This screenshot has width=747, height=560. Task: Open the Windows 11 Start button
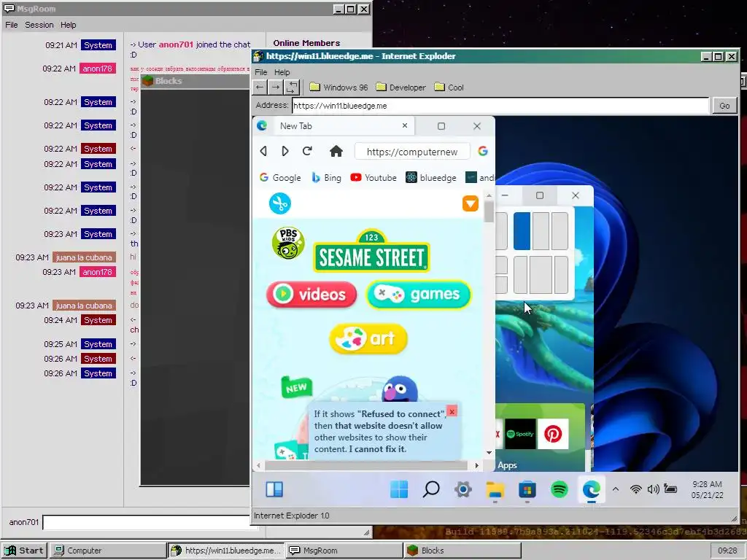399,489
